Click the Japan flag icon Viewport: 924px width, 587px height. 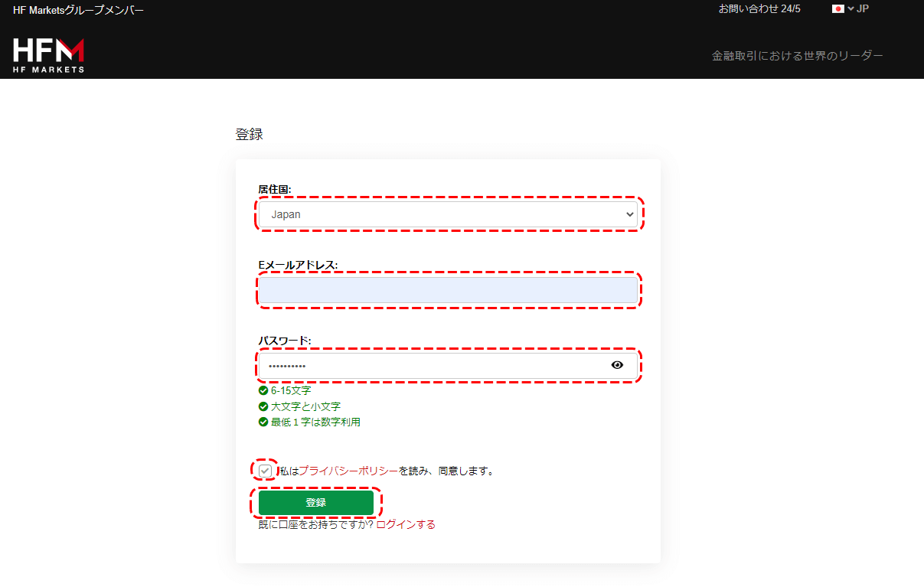click(x=837, y=9)
